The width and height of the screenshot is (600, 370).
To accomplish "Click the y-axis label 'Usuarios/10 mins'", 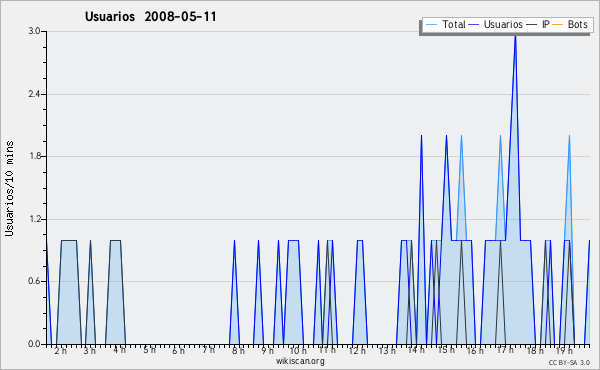I will point(9,189).
